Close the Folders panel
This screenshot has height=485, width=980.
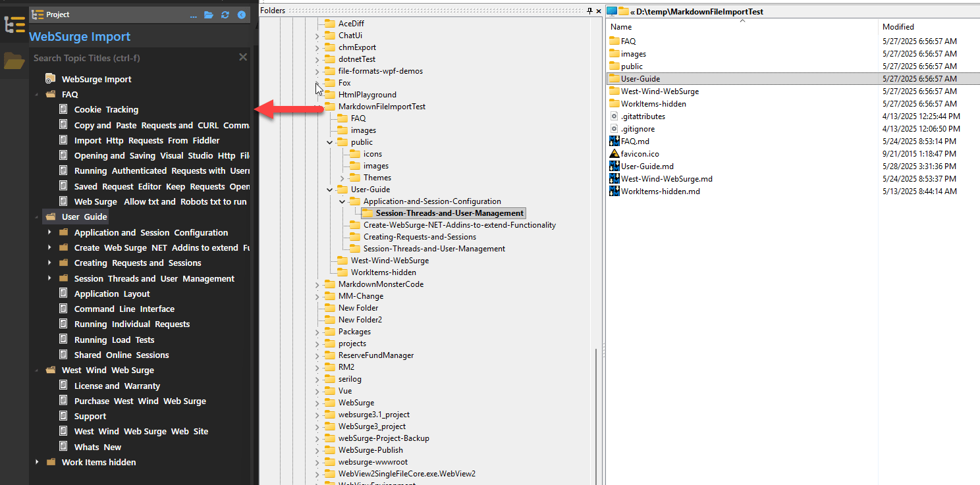[x=599, y=11]
